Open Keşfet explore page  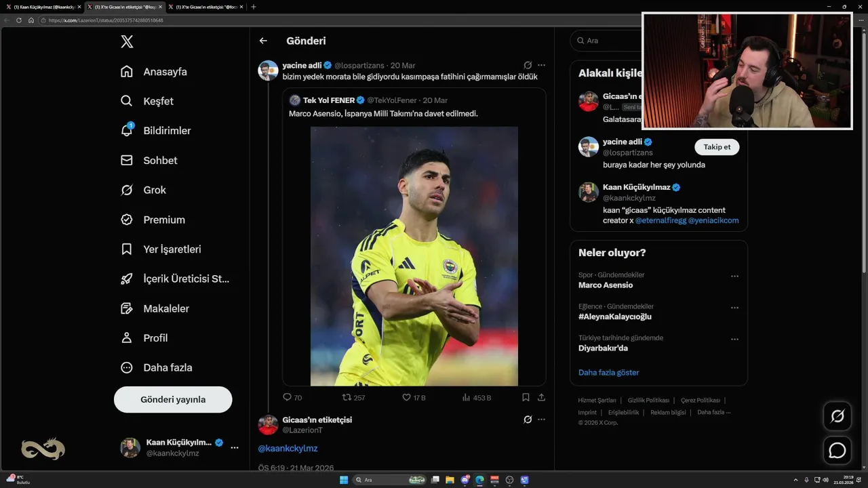pos(147,101)
